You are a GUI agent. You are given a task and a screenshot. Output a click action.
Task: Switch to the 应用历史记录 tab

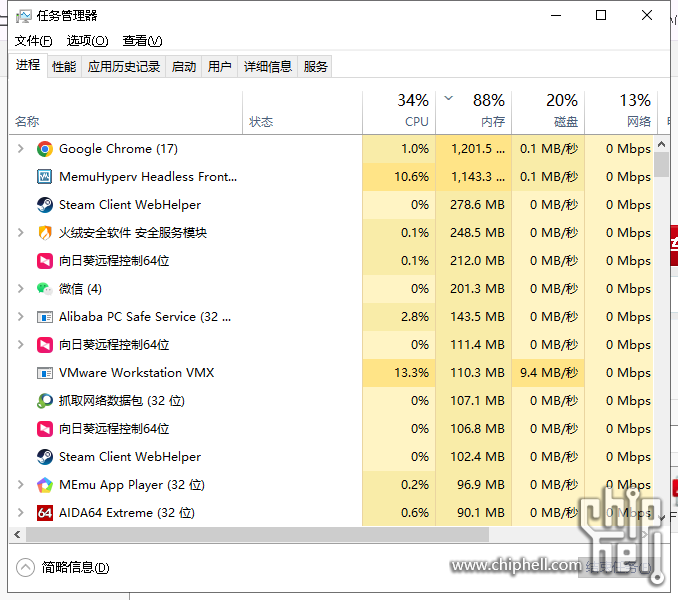(124, 67)
